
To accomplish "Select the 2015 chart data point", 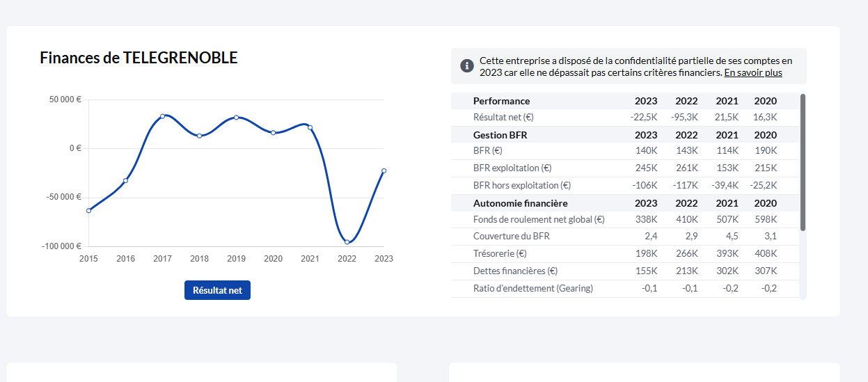I will pyautogui.click(x=88, y=210).
